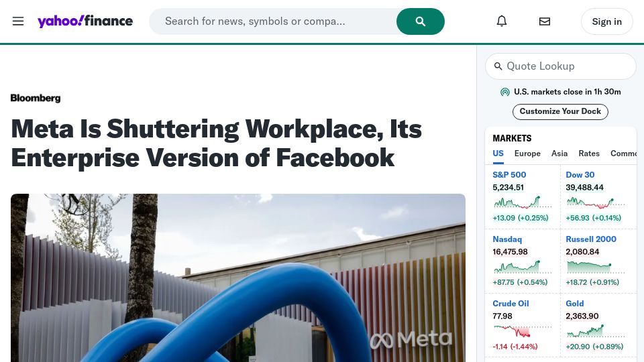Click the Russell 2000 value 2,080.84
The image size is (644, 362).
click(582, 252)
